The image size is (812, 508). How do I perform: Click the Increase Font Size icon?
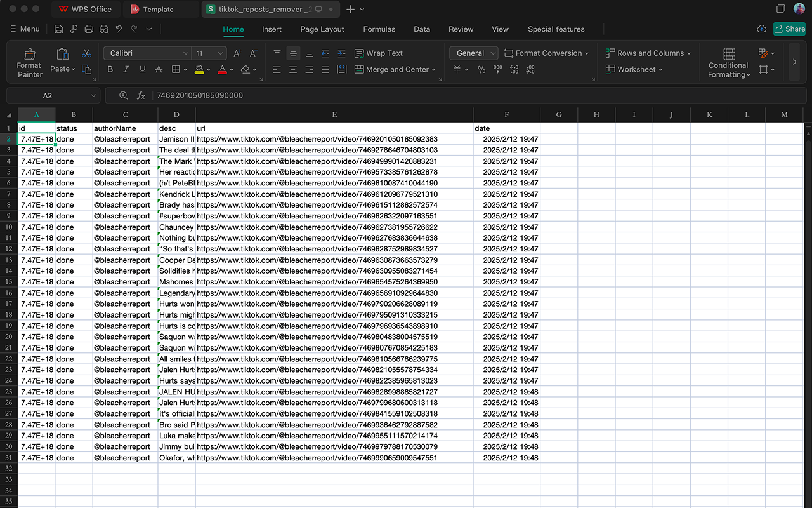[x=237, y=53]
